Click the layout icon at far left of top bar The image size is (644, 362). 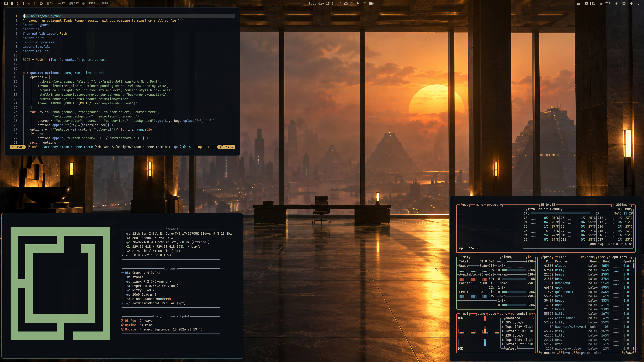pos(6,4)
